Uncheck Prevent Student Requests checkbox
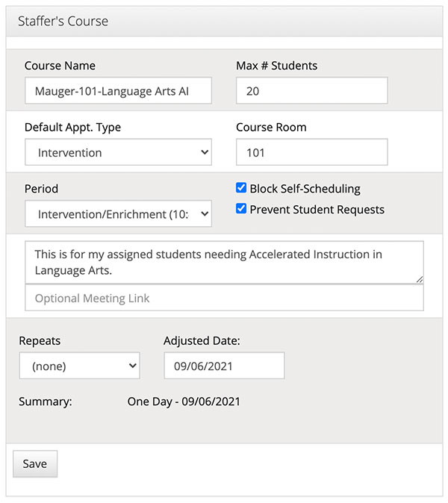The width and height of the screenshot is (448, 503). 241,209
